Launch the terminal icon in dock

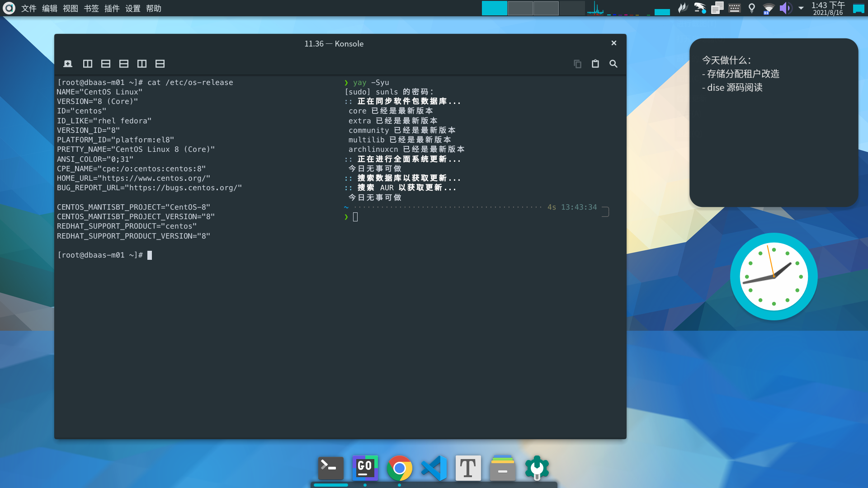coord(331,468)
